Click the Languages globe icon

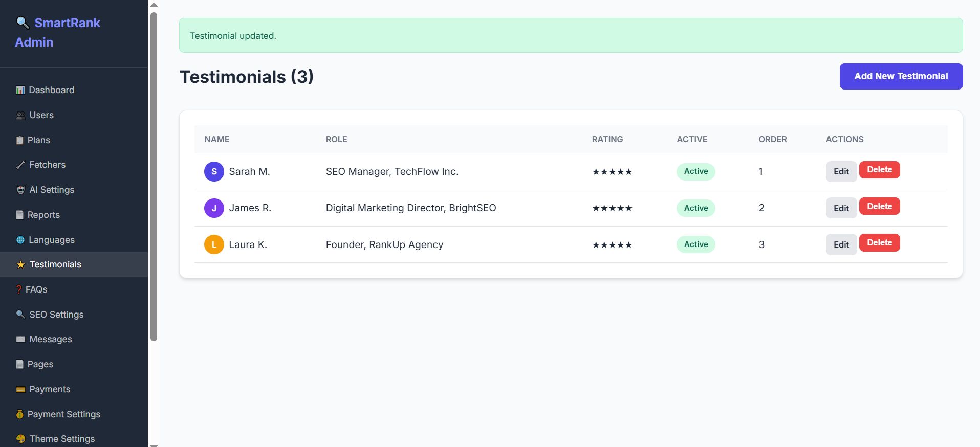pos(20,240)
